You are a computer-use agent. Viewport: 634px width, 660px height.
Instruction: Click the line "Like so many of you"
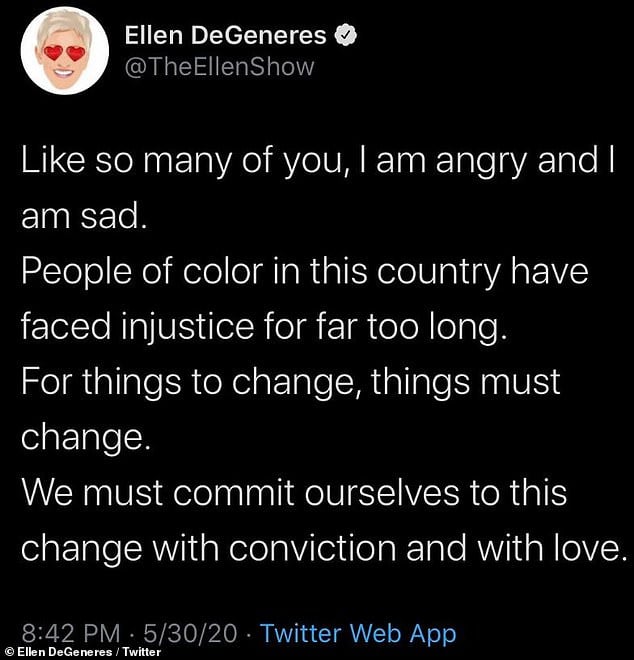coord(318,161)
